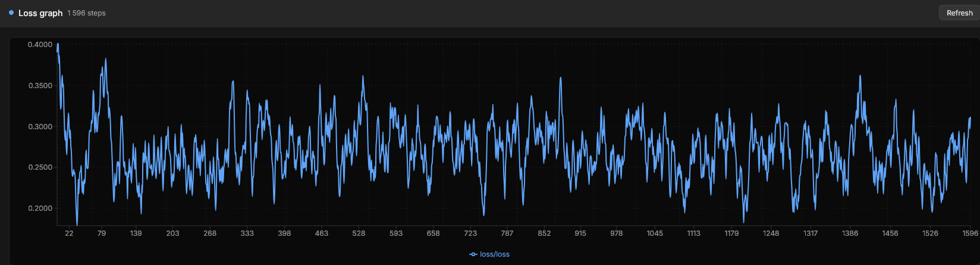
Task: Click the x-axis tick labeled 203
Action: (172, 233)
